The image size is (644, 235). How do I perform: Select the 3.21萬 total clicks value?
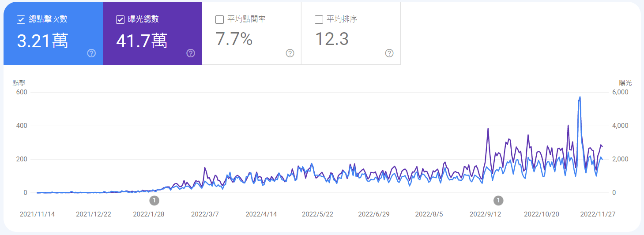point(42,41)
